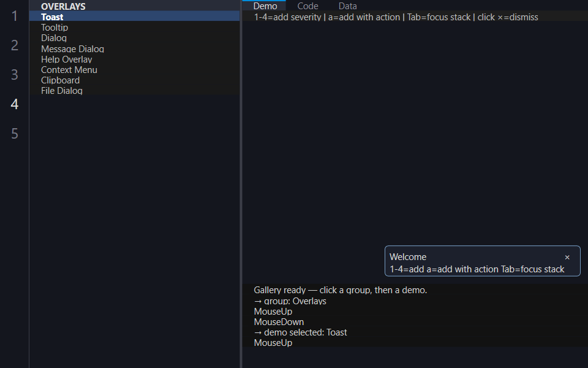Screen dimensions: 588x368
Task: Click the MouseDown log entry
Action: pos(279,322)
